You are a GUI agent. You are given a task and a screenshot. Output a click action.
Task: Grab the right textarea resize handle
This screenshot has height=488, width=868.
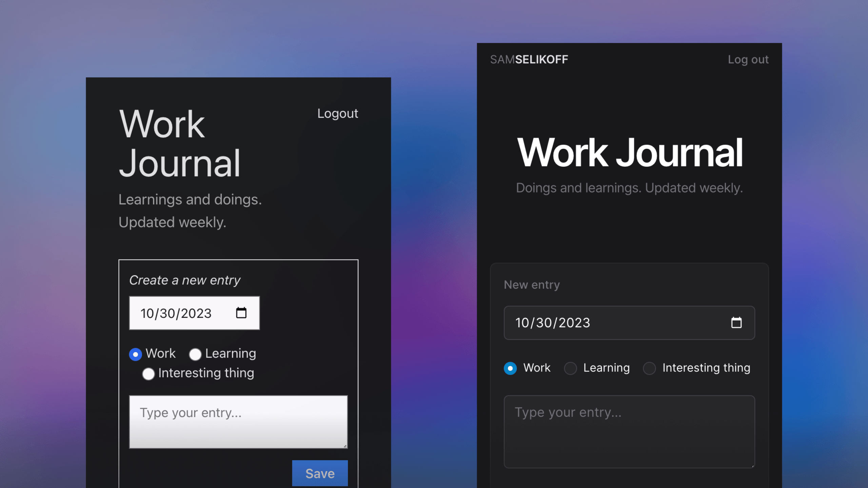tap(753, 466)
